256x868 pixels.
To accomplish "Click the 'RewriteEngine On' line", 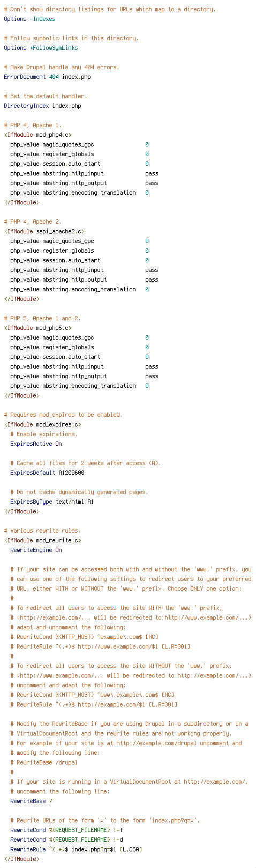I will (36, 550).
